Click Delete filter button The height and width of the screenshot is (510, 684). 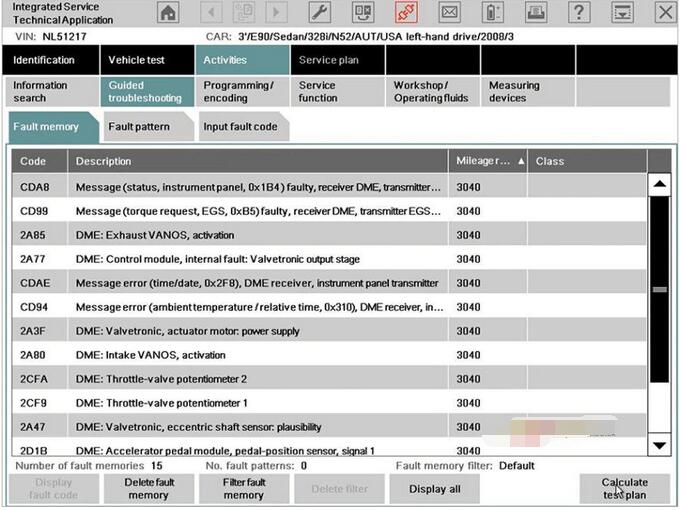[x=339, y=489]
